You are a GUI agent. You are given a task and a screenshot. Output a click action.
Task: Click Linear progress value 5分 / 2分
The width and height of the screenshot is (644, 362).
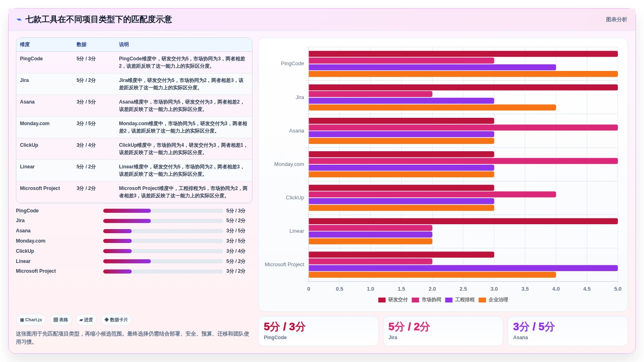tap(236, 261)
